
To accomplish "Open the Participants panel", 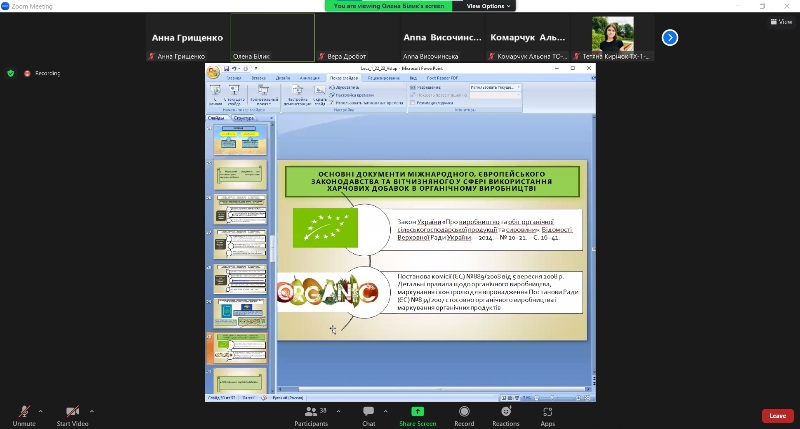I will coord(311,412).
